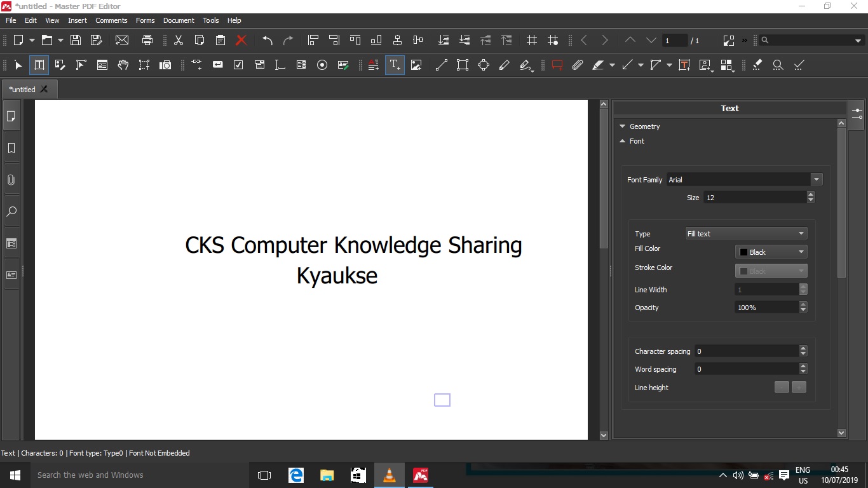Open the Pages panel in sidebar
This screenshot has height=488, width=868.
pyautogui.click(x=11, y=116)
